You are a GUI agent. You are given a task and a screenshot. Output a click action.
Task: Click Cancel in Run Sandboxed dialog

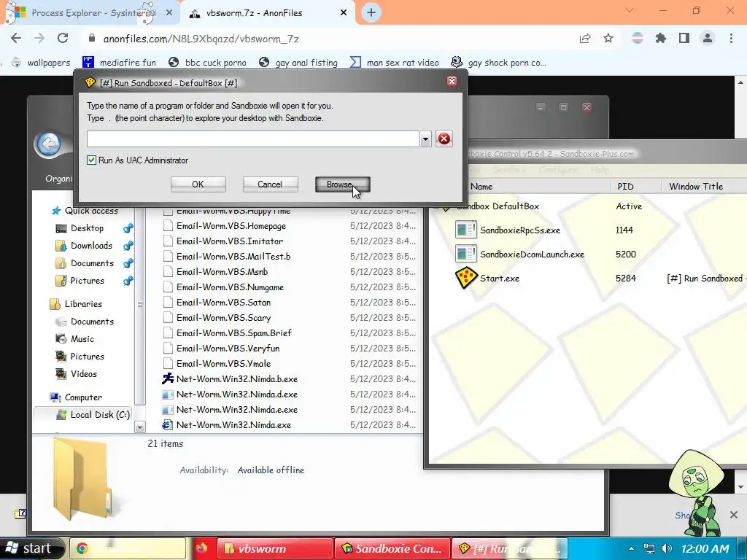pos(270,184)
